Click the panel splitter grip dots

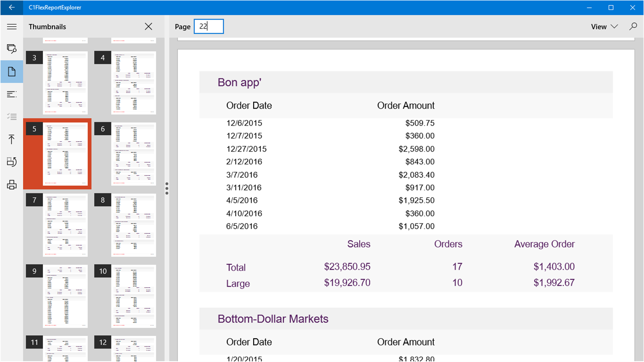[x=167, y=188]
